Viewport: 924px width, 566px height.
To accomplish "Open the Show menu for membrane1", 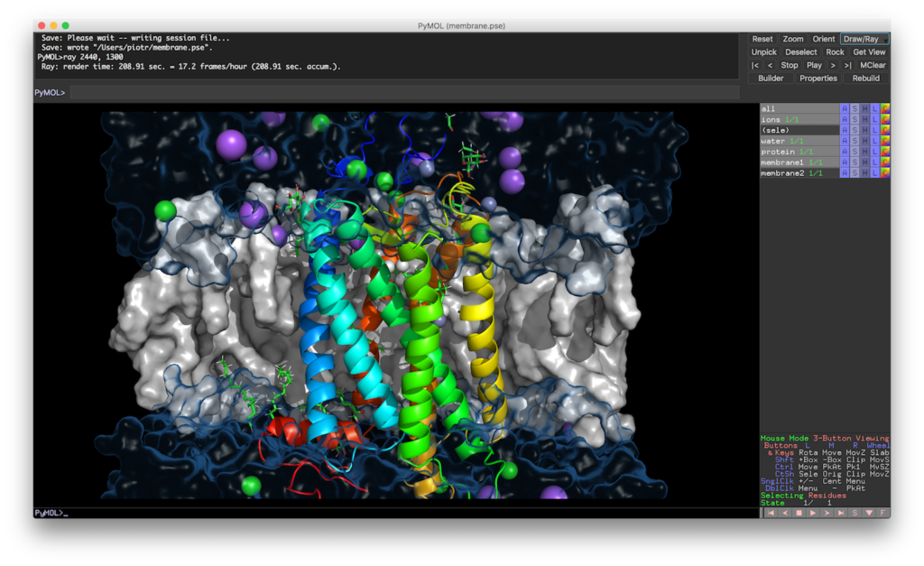I will click(x=855, y=162).
